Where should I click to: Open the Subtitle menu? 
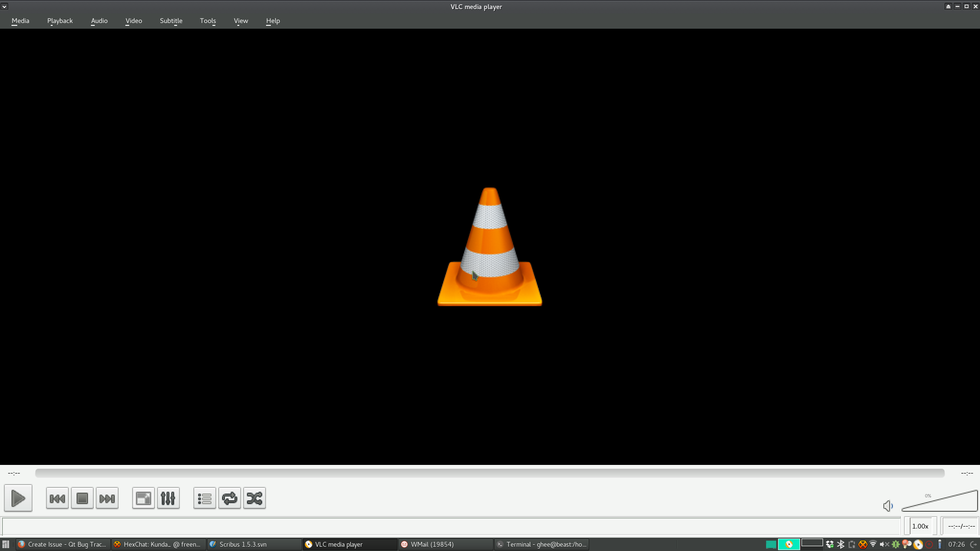tap(171, 21)
